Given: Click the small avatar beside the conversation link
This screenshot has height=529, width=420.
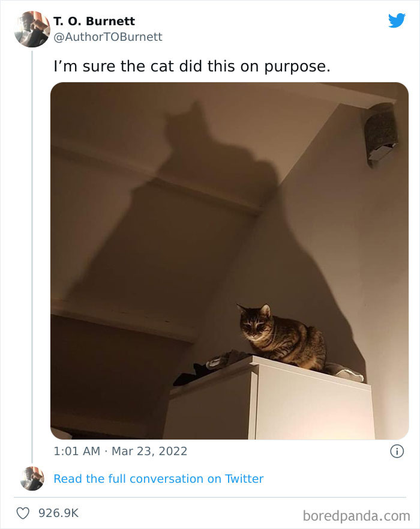Looking at the screenshot, I should point(34,479).
